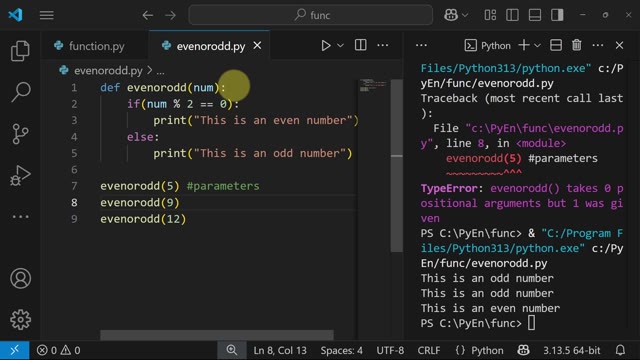Close the terminal panel
This screenshot has width=640, height=360.
click(620, 45)
